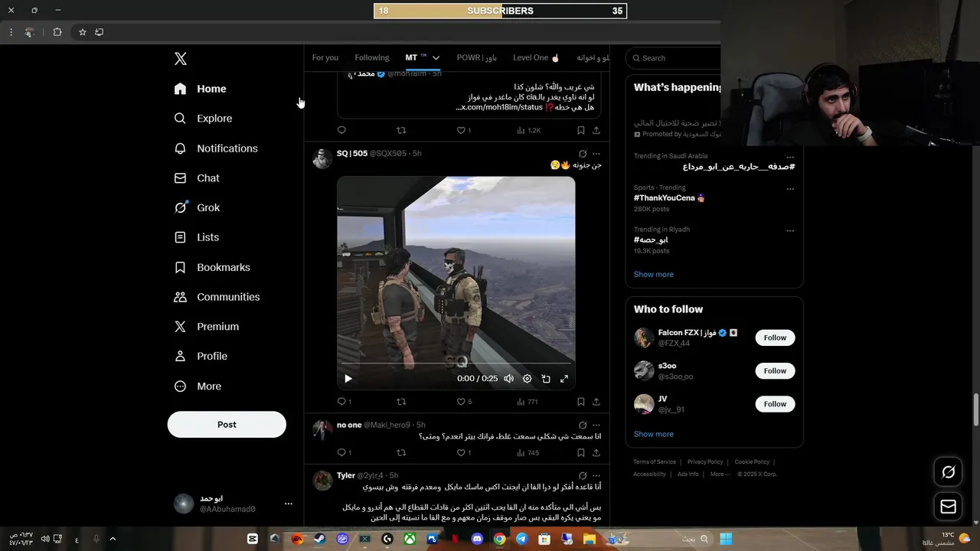The height and width of the screenshot is (551, 980).
Task: Toggle picture-in-picture on the video
Action: tap(546, 379)
